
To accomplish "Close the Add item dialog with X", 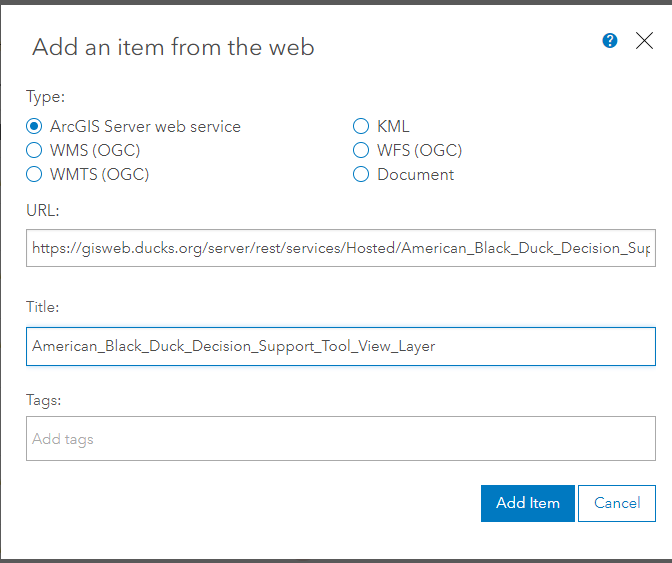I will [x=644, y=41].
